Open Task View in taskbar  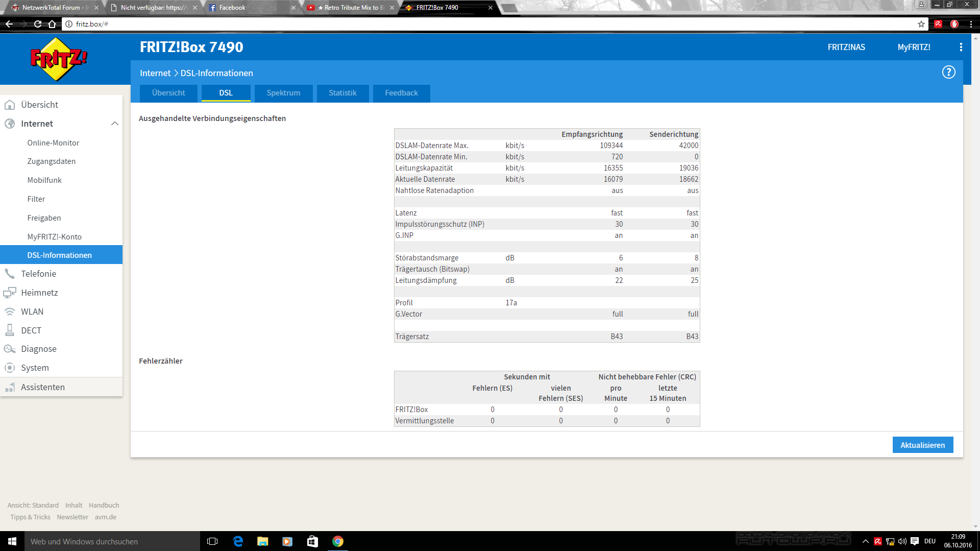coord(212,541)
